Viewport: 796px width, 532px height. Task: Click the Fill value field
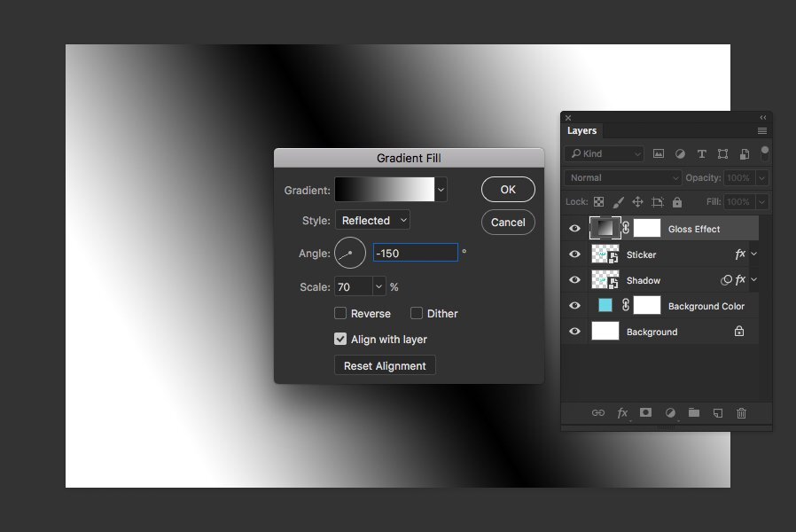coord(739,202)
